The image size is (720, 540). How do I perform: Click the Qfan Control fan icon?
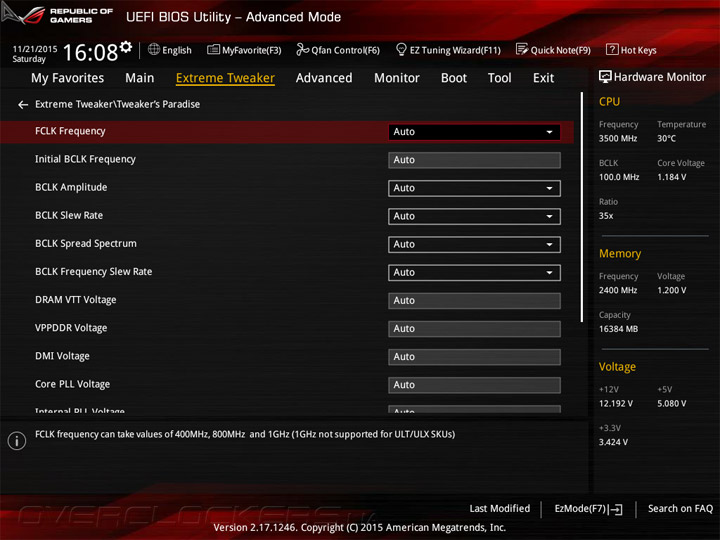(x=302, y=50)
